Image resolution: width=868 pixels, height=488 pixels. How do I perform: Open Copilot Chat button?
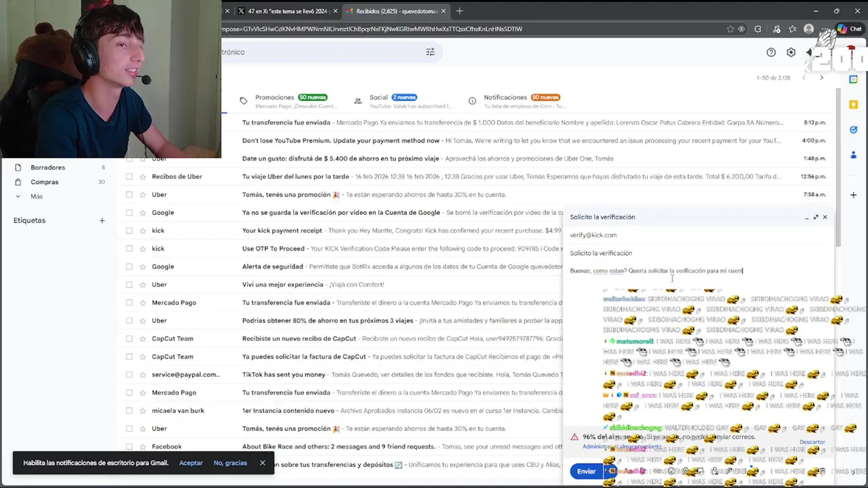coord(849,29)
